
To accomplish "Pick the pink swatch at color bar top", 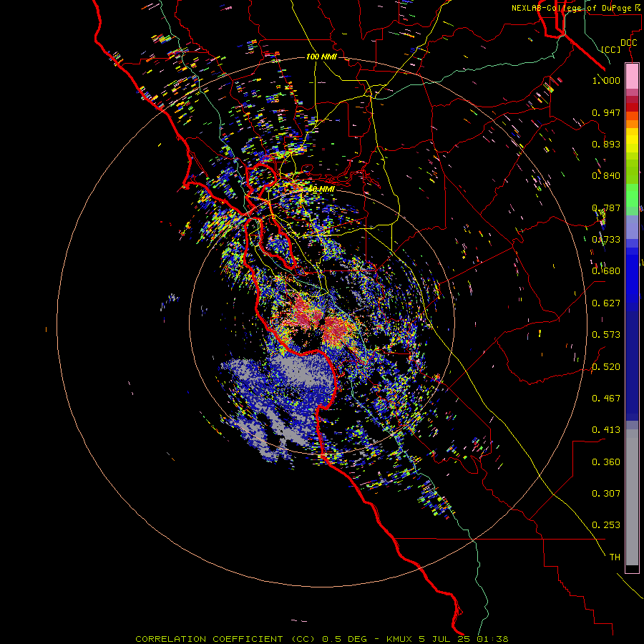I will click(x=632, y=76).
